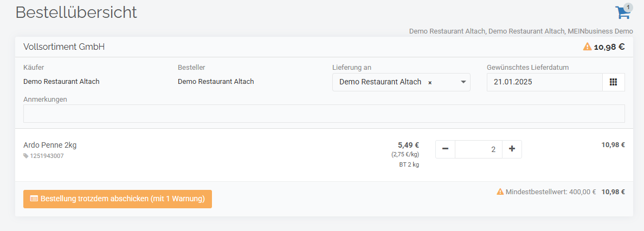Clear the Demo Restaurant Altach delivery selection

(430, 82)
